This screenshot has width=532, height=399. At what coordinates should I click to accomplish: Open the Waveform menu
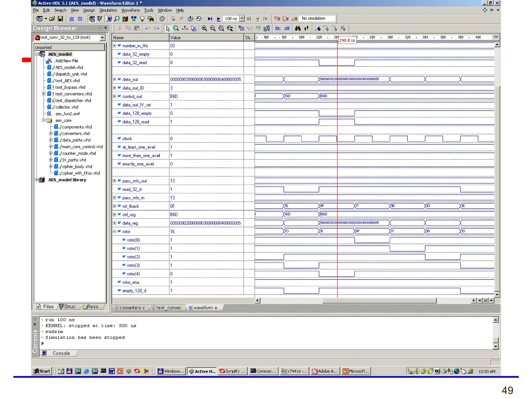pyautogui.click(x=130, y=10)
